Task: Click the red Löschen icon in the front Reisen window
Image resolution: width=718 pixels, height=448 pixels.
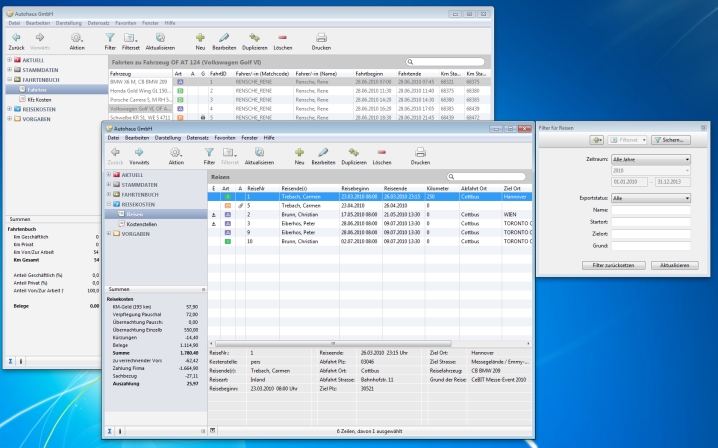Action: pos(382,152)
